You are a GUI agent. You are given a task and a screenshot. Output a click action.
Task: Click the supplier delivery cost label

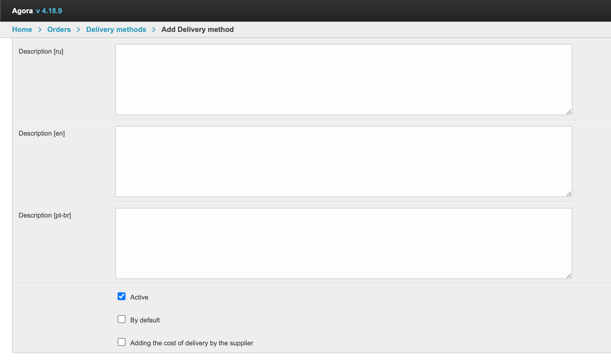[x=192, y=343]
